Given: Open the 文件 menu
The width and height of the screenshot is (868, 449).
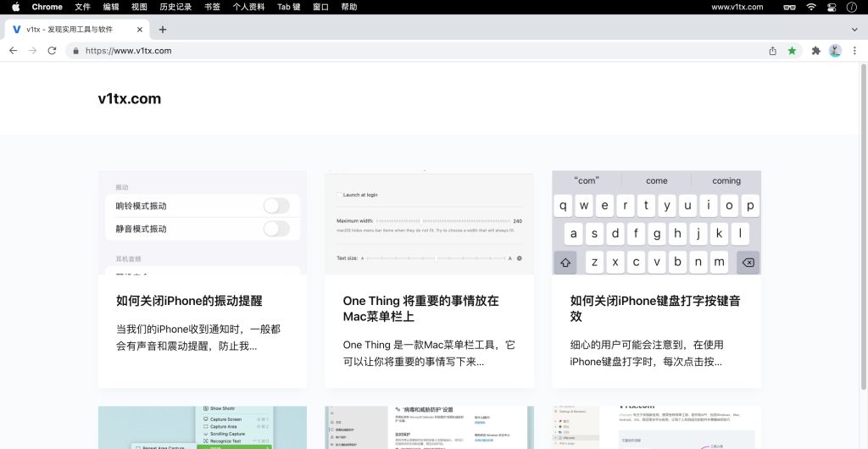Looking at the screenshot, I should (x=82, y=7).
